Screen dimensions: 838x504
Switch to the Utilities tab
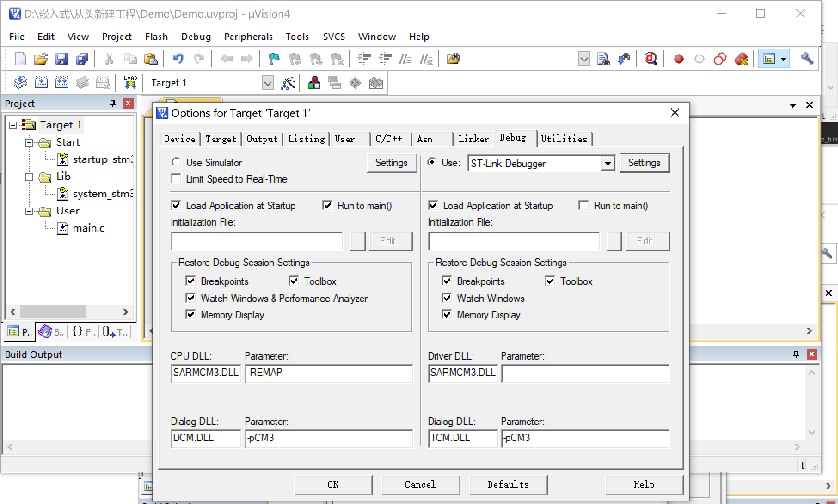[x=564, y=139]
